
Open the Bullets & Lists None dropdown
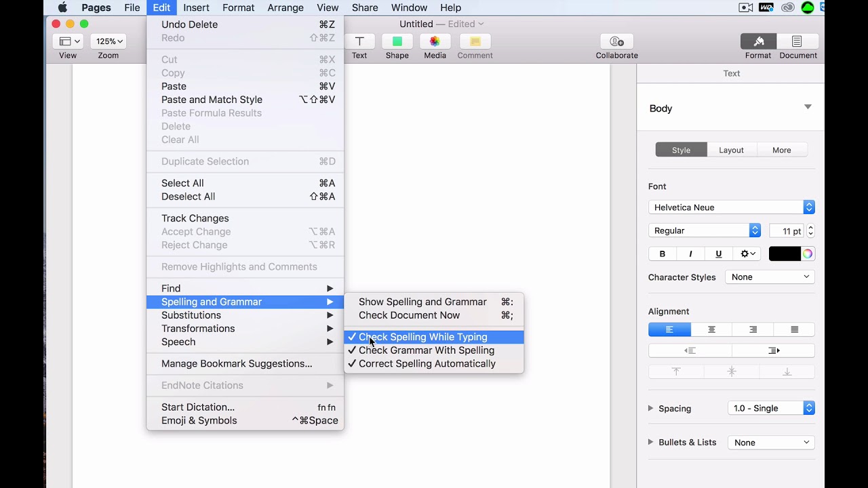pos(770,443)
